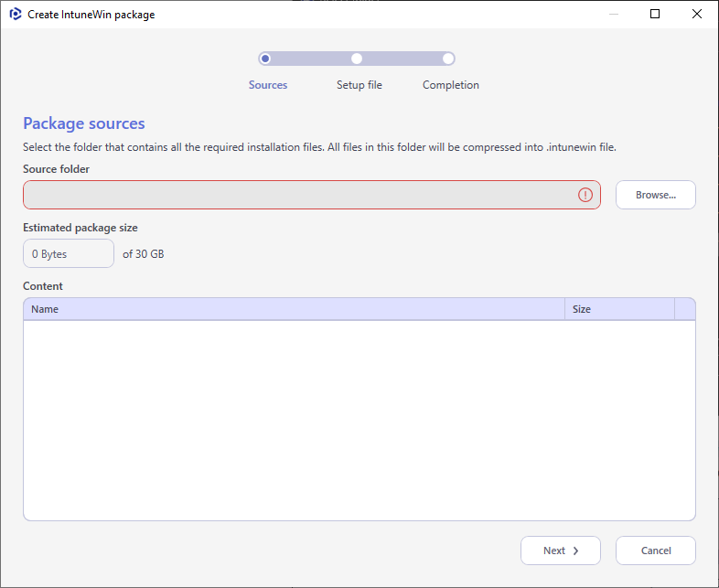Click the estimated package size 0 Bytes box

[x=69, y=253]
